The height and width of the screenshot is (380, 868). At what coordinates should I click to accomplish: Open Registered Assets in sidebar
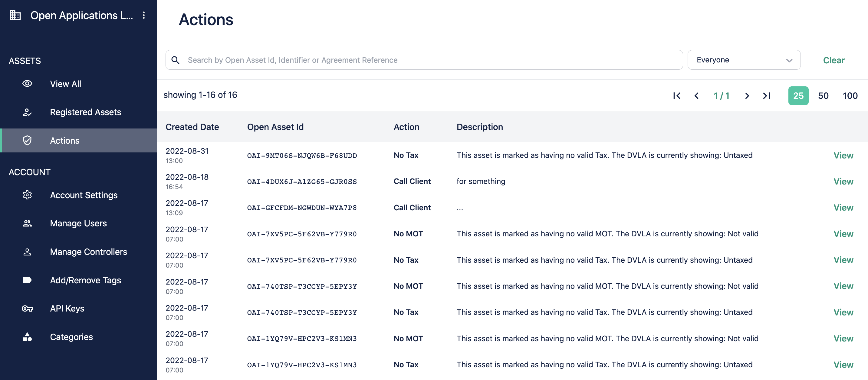click(x=78, y=112)
